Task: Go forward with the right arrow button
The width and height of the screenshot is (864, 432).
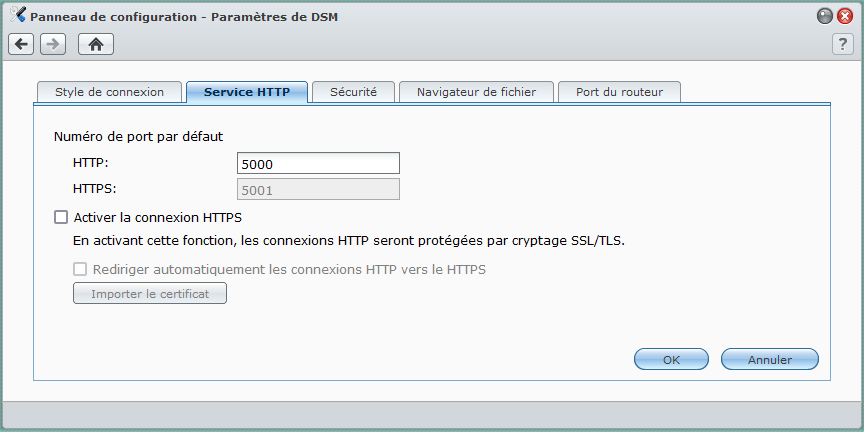Action: (x=53, y=44)
